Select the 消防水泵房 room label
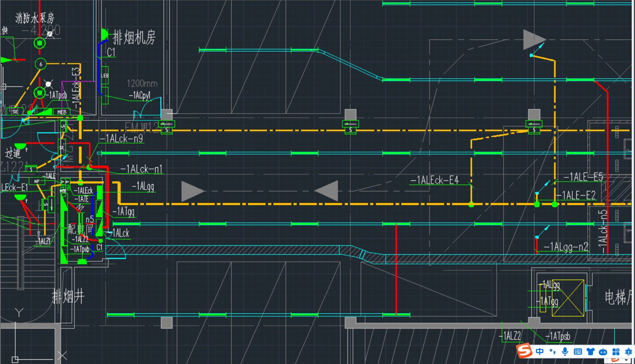635x364 pixels. point(35,18)
